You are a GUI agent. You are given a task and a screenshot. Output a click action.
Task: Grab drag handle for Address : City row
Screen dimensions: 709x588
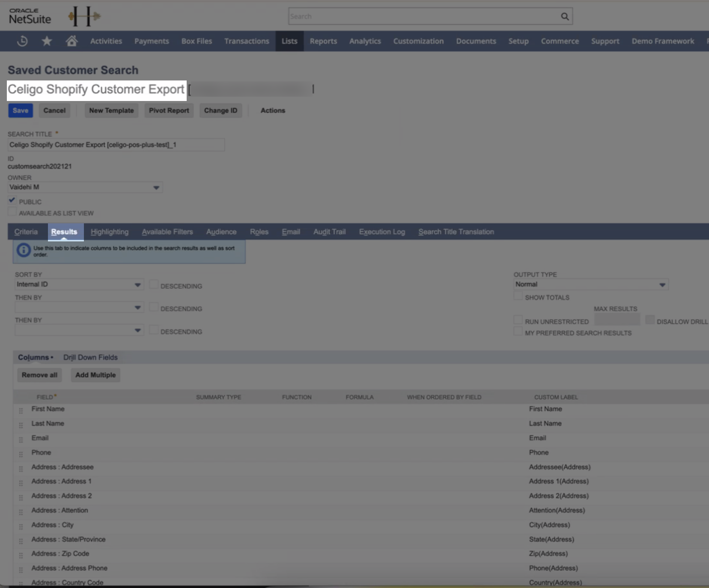tap(21, 527)
